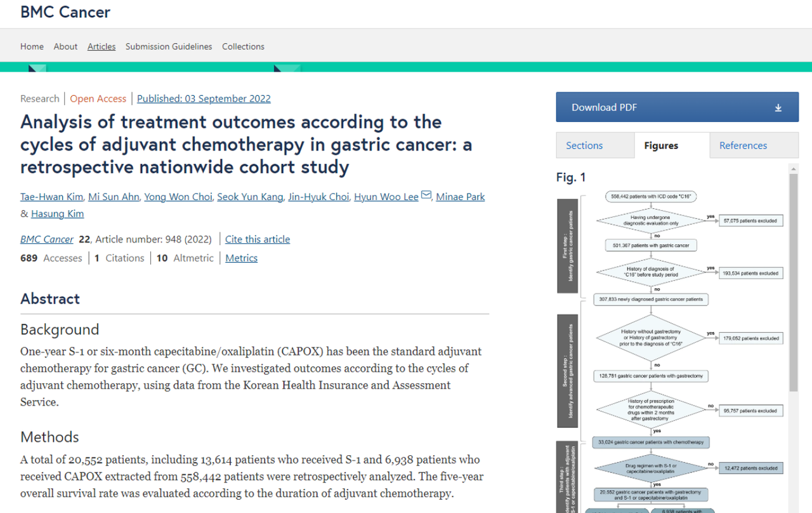This screenshot has height=513, width=812.
Task: Click the BMC Cancer journal link
Action: click(46, 239)
